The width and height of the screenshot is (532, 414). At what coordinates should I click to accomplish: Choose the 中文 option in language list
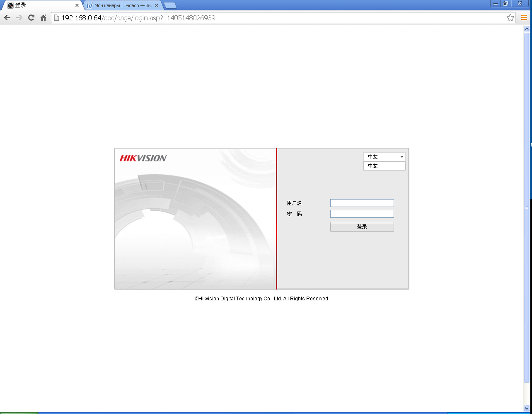tap(384, 166)
